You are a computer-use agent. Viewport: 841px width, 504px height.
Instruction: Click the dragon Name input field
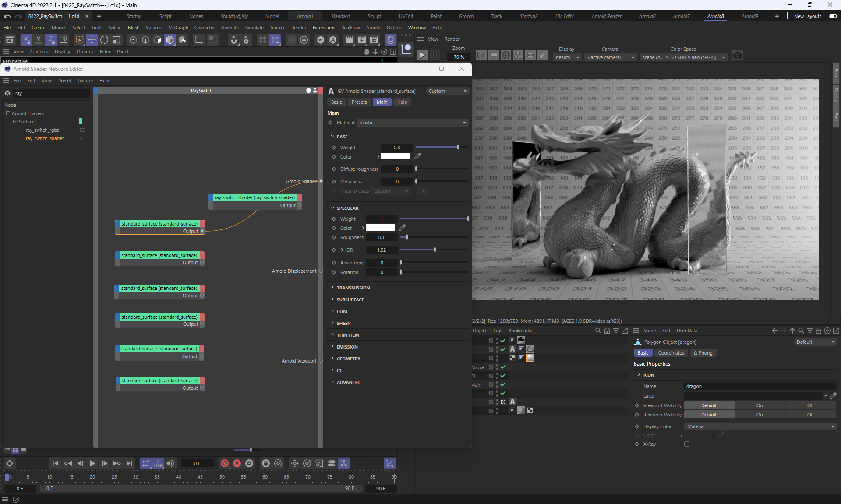coord(760,386)
